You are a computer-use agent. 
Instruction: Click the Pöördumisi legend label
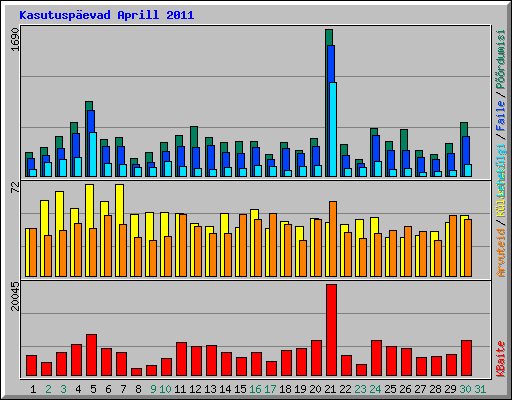(501, 59)
